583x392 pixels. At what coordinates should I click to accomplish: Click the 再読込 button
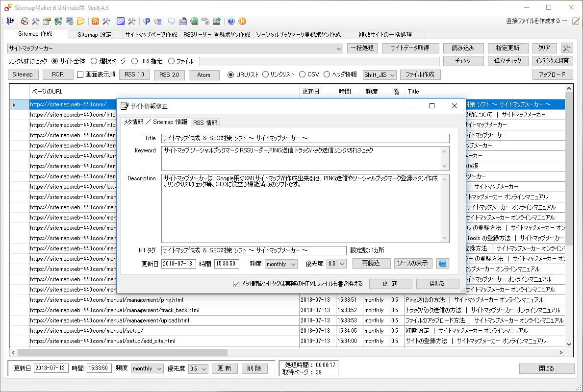371,264
